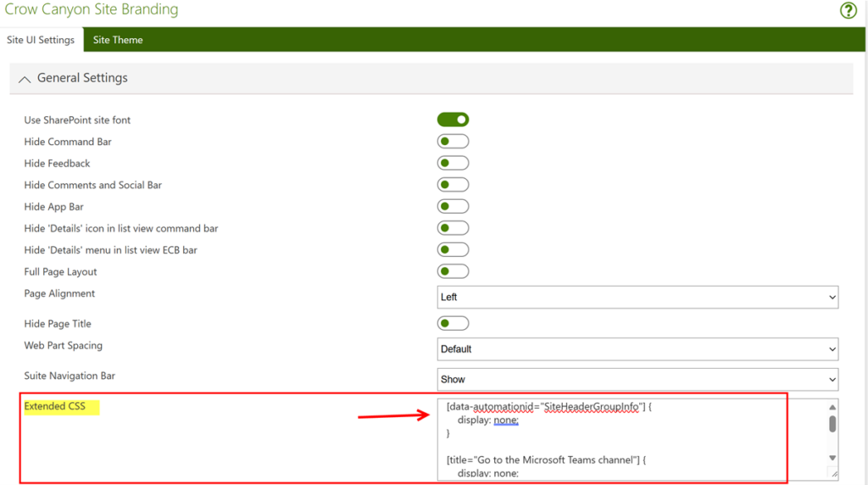Screen dimensions: 868x485
Task: Click the Hide Page Title label
Action: (58, 324)
